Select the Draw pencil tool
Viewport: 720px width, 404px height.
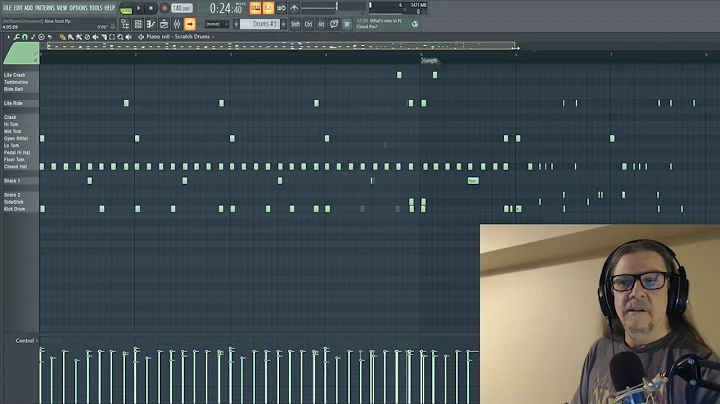[62, 37]
